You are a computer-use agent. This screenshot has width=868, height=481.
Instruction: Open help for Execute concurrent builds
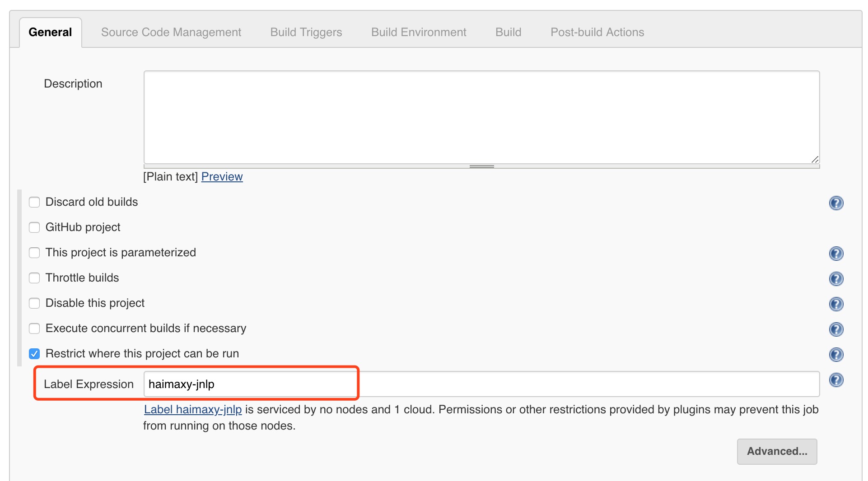click(x=836, y=329)
